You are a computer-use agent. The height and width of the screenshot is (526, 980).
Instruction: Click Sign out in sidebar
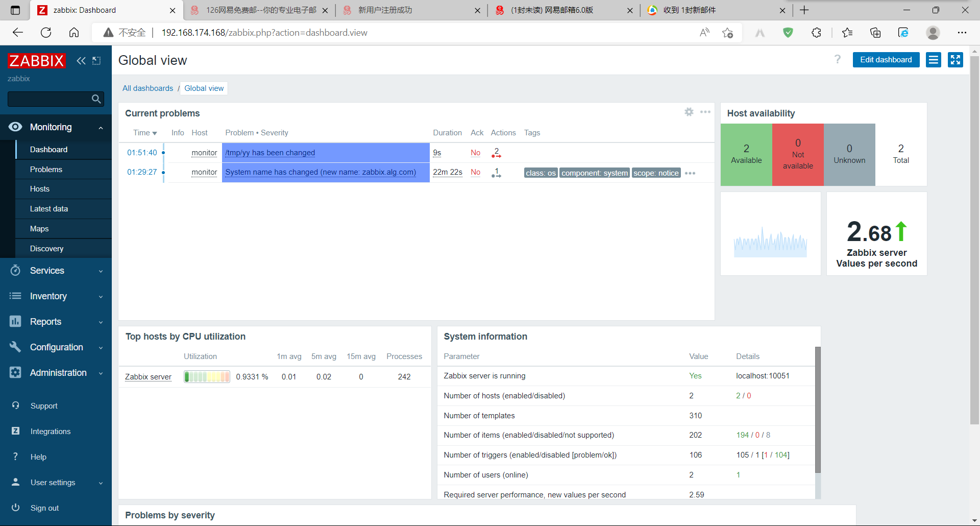click(x=44, y=508)
